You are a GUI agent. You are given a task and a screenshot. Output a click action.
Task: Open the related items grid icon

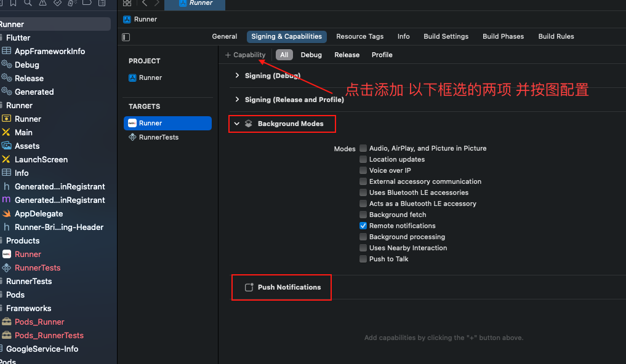(x=127, y=3)
